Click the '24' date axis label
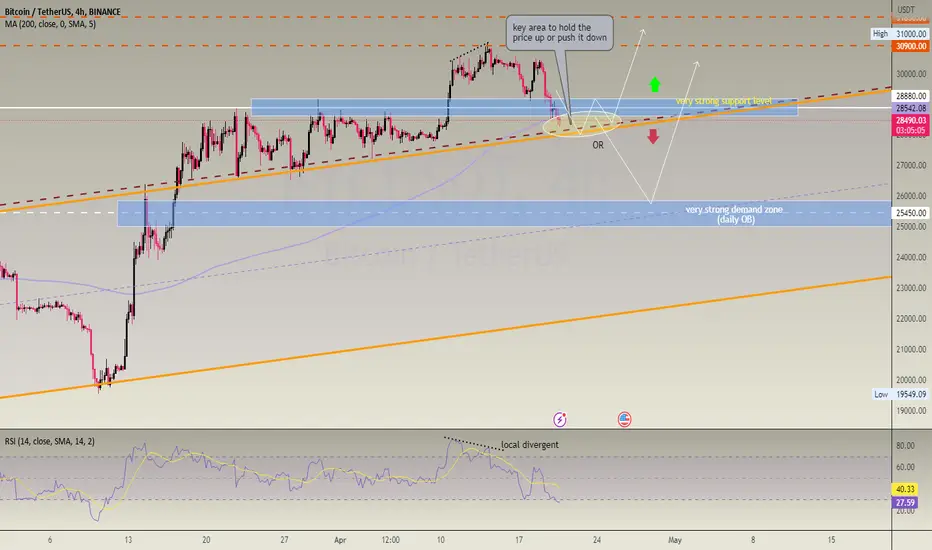 click(x=597, y=540)
